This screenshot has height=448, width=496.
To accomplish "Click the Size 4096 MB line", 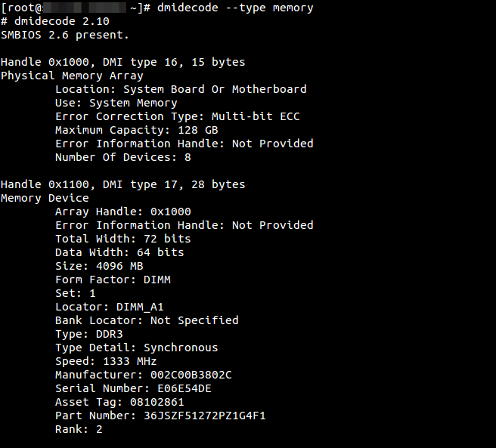I will tap(99, 266).
